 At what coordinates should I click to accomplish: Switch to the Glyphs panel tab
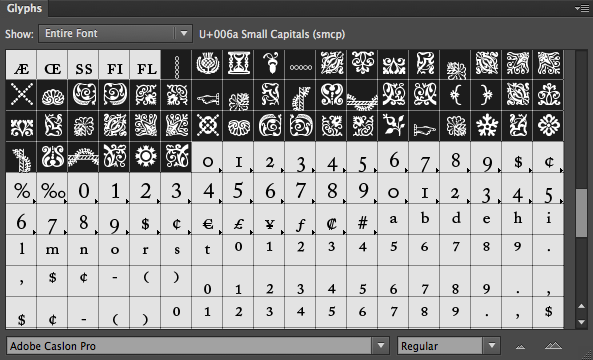pos(24,8)
